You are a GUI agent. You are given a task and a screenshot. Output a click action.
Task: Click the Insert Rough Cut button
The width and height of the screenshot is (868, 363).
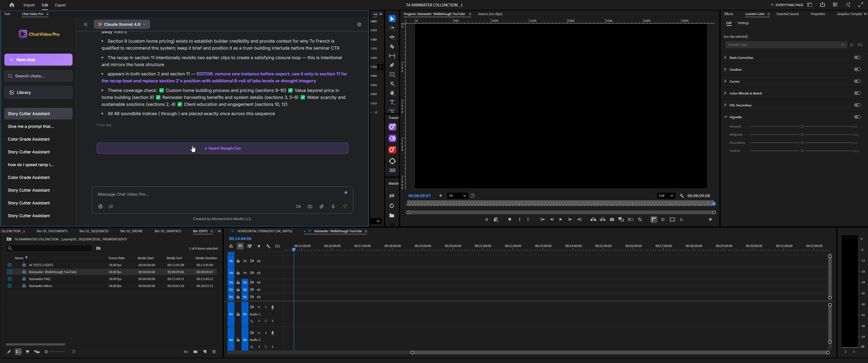[x=222, y=148]
